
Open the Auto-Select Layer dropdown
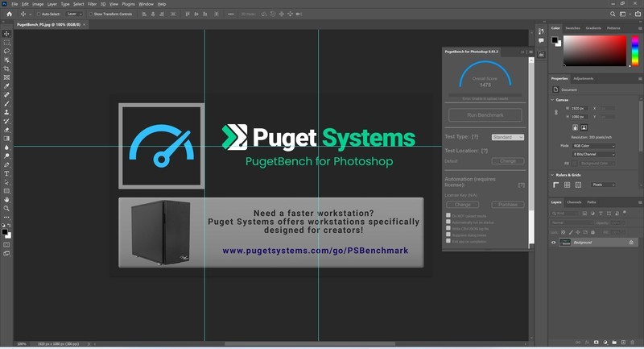pos(74,14)
